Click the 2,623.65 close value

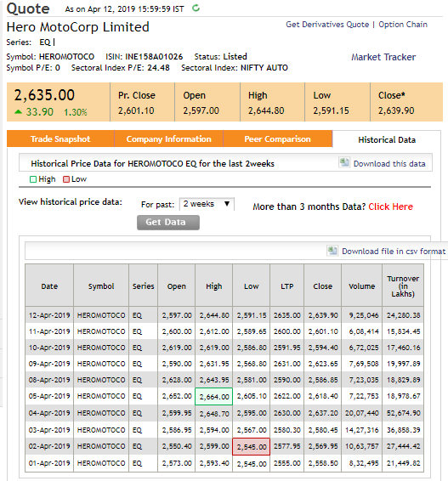pos(323,364)
